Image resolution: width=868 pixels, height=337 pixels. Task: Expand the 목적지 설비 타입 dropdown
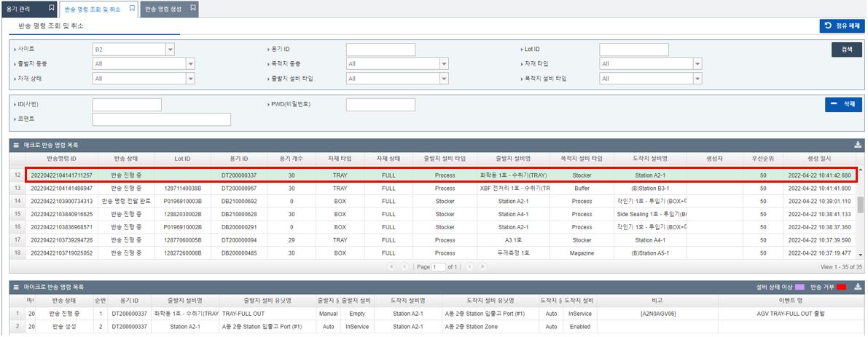697,79
